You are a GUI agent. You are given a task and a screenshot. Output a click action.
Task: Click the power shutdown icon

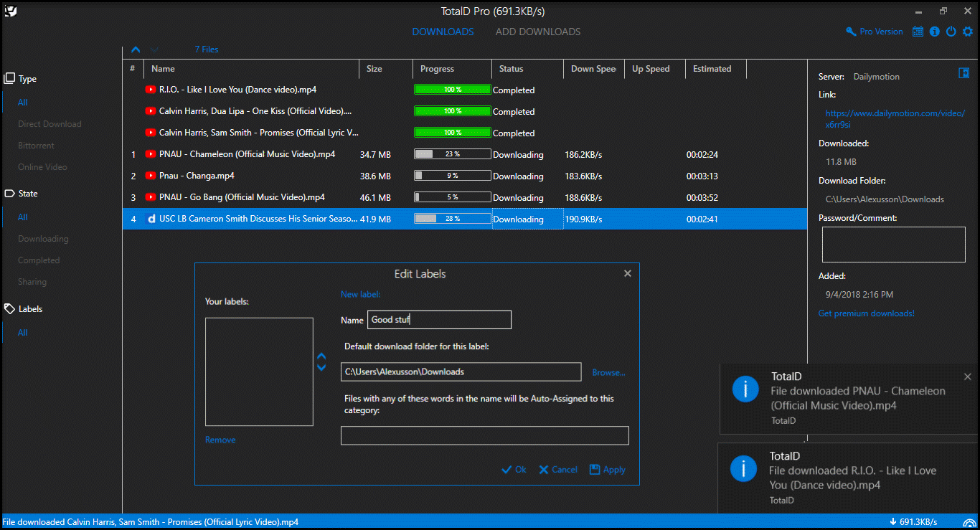(951, 32)
